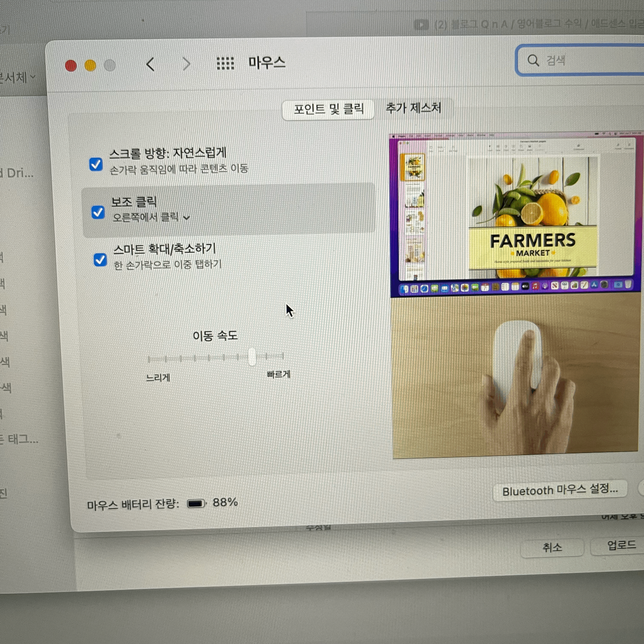
Task: Select the 태그... item in background sidebar
Action: (19, 439)
